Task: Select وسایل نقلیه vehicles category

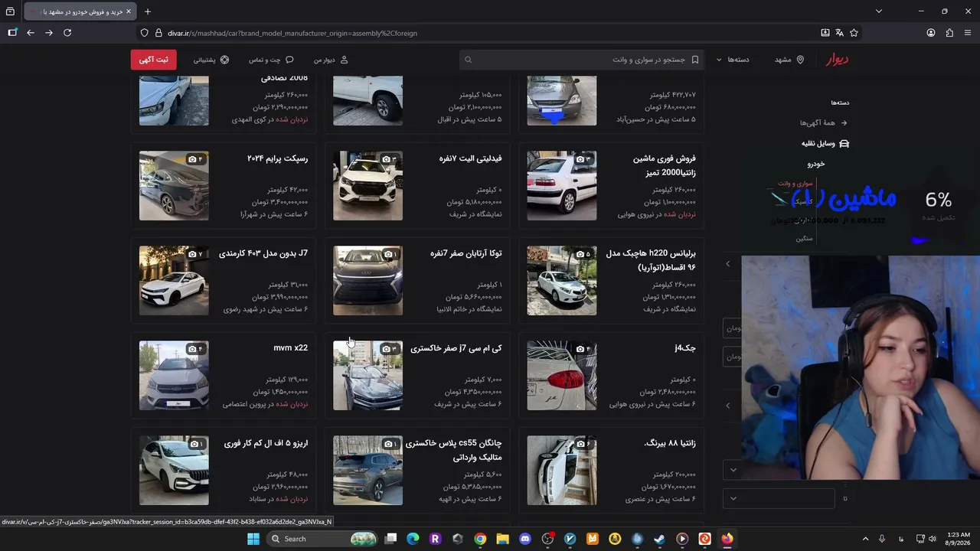Action: coord(825,143)
